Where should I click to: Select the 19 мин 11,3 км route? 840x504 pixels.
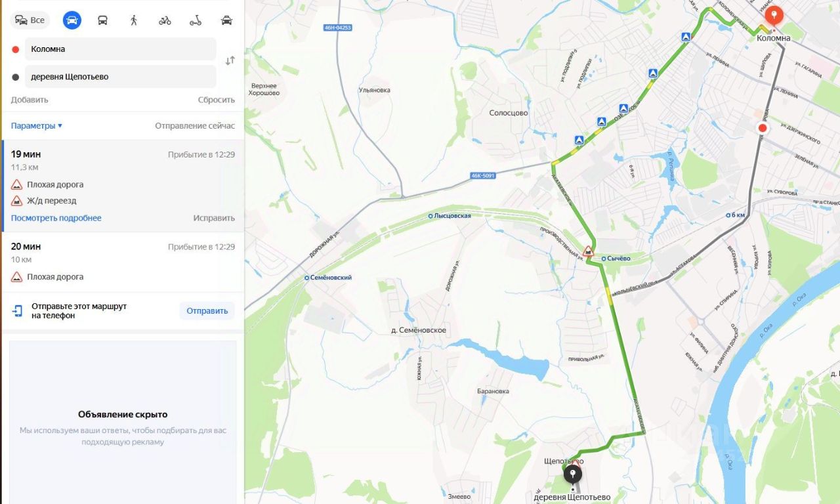pyautogui.click(x=123, y=186)
